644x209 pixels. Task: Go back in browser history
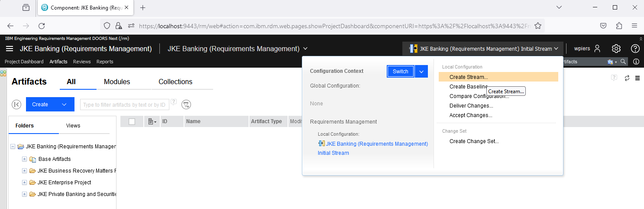(10, 26)
